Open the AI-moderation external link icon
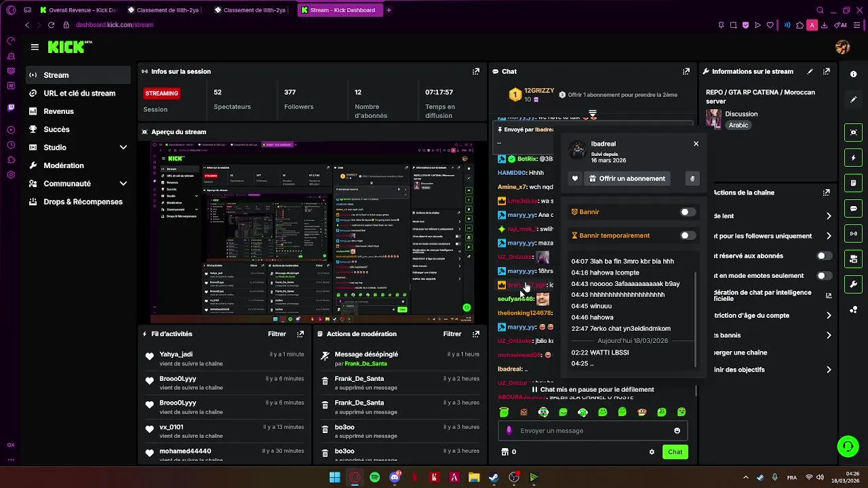 coord(829,296)
